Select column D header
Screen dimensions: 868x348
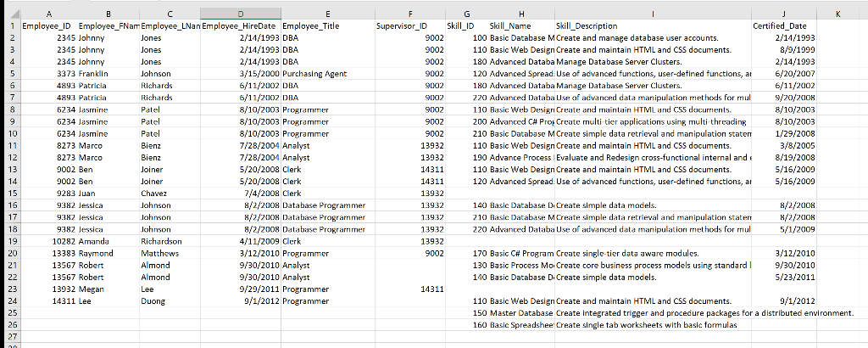[x=240, y=14]
